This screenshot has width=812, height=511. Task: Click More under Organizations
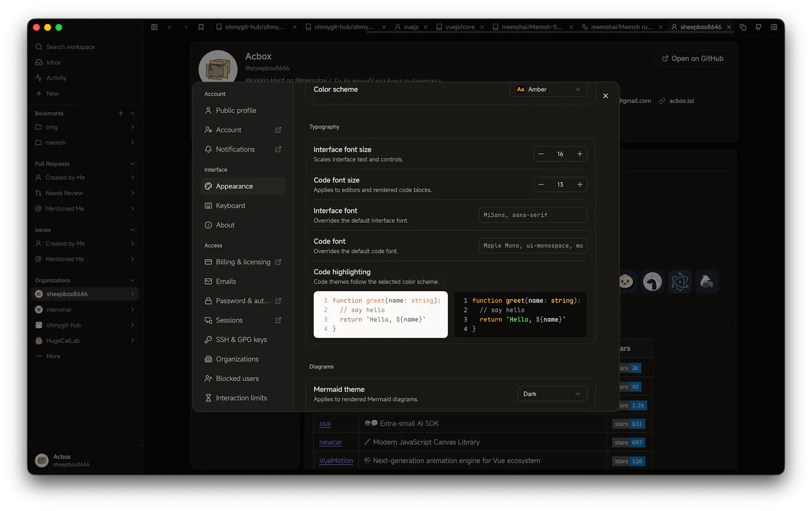pyautogui.click(x=85, y=356)
